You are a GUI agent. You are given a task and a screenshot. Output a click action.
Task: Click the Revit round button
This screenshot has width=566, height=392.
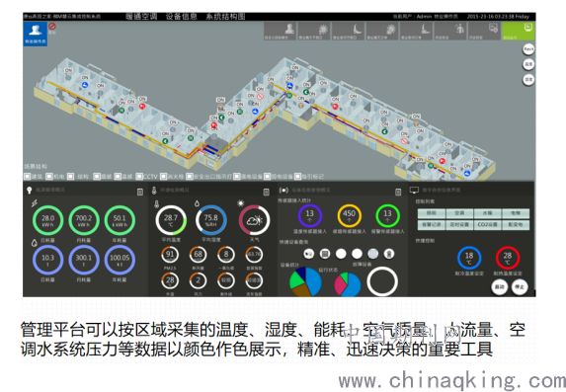[528, 49]
